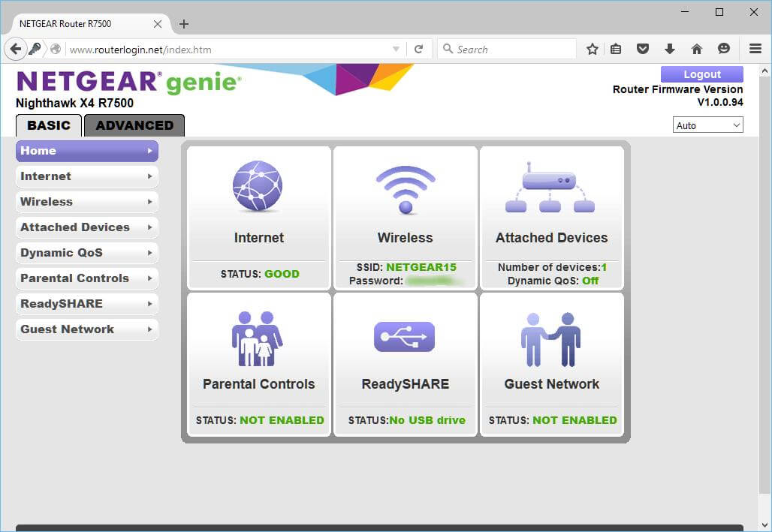This screenshot has height=532, width=772.
Task: Click the Firefox home icon
Action: click(x=696, y=50)
